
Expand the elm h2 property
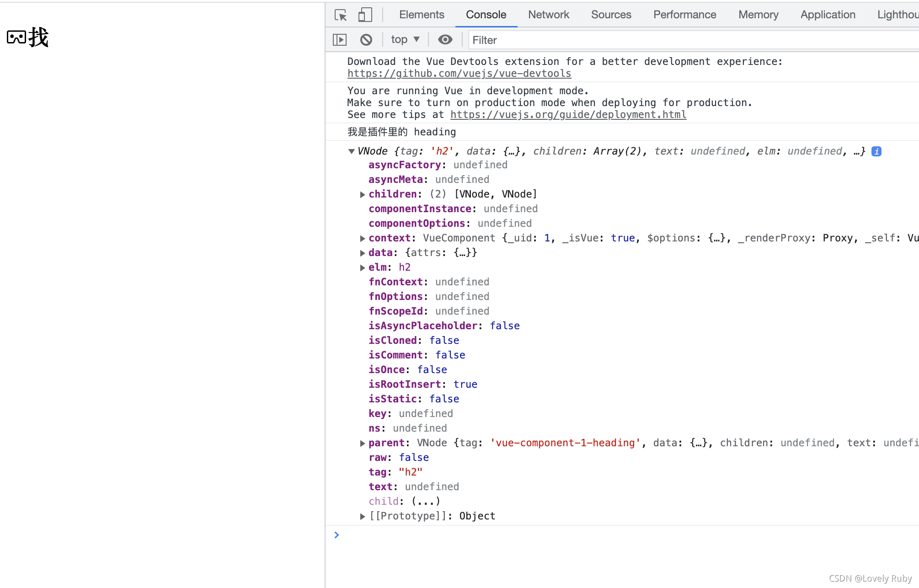tap(363, 267)
